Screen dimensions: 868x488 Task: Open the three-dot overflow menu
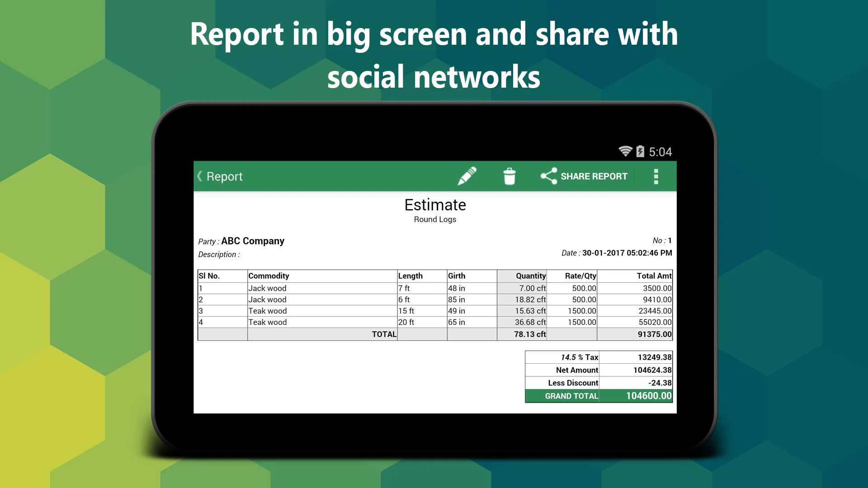pyautogui.click(x=656, y=176)
